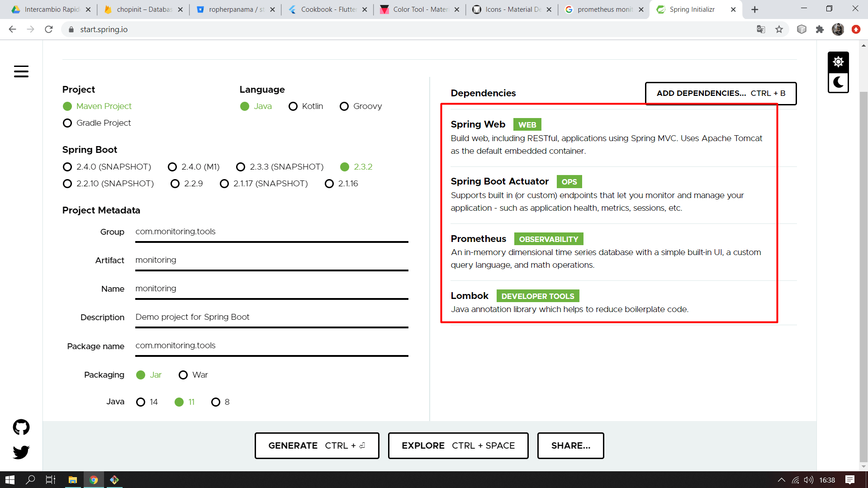This screenshot has height=488, width=868.
Task: Click the Explore button
Action: (458, 445)
